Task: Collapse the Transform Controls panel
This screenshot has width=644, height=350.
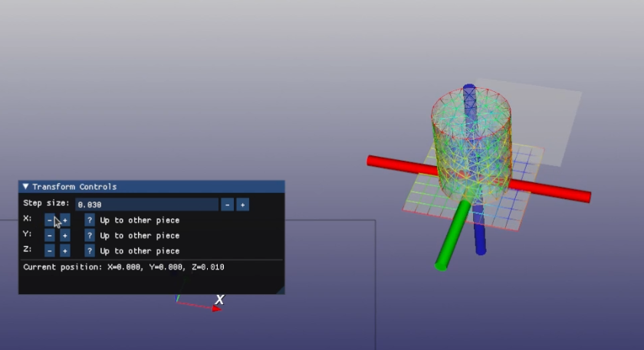Action: coord(25,187)
